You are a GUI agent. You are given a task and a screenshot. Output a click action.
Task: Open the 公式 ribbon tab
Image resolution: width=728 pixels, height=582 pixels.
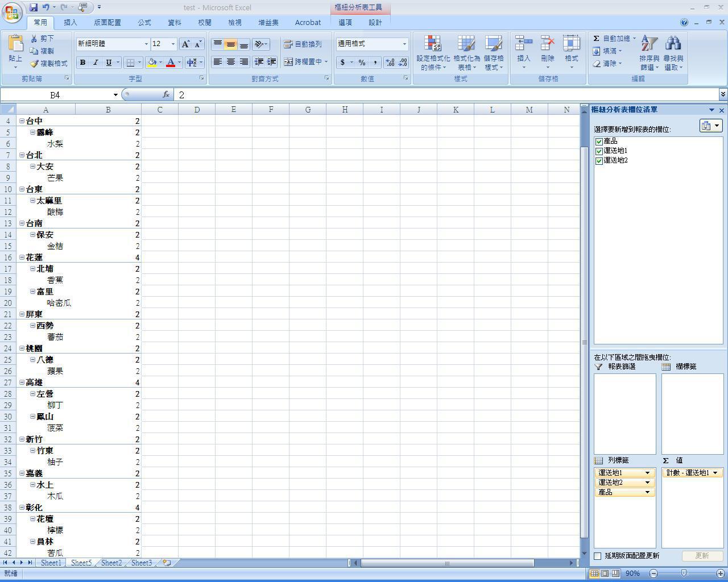[x=144, y=23]
